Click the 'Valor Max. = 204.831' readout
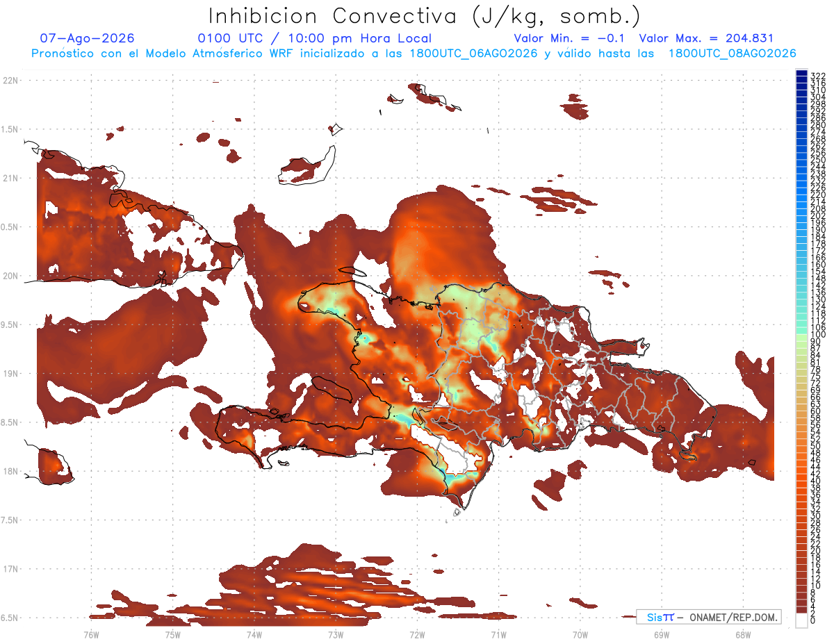Viewport: 834px width, 644px height. [x=706, y=38]
